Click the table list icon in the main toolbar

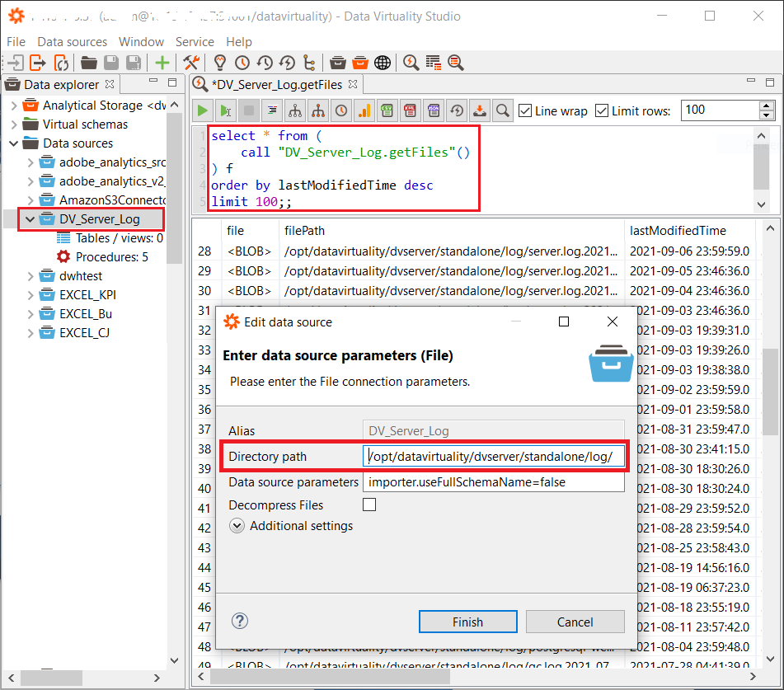point(433,63)
